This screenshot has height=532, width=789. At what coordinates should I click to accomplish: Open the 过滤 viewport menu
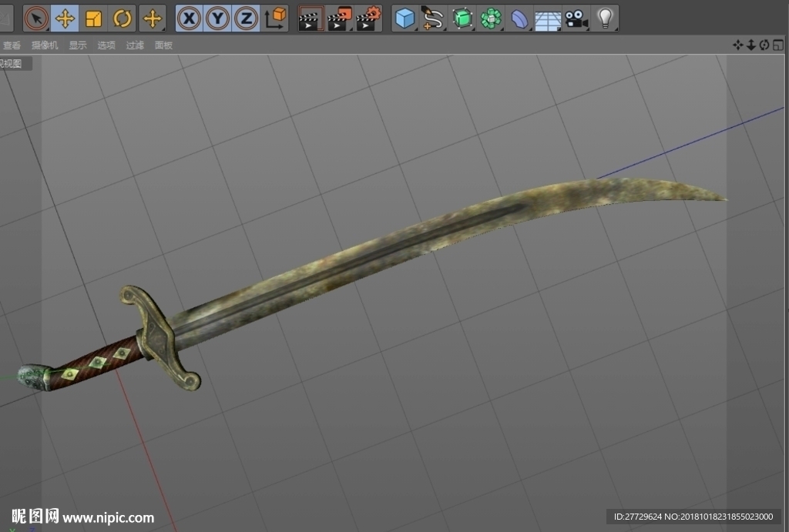click(x=135, y=45)
